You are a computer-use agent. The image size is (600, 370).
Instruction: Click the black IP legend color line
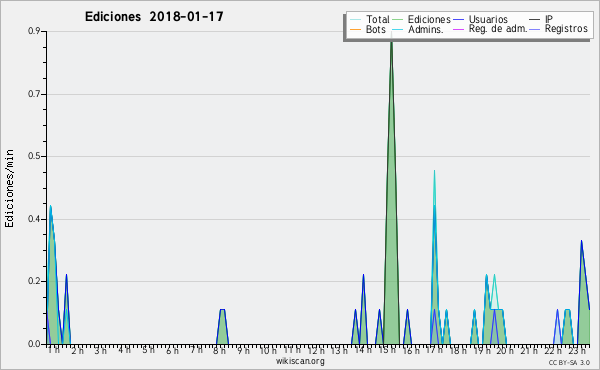pos(535,19)
